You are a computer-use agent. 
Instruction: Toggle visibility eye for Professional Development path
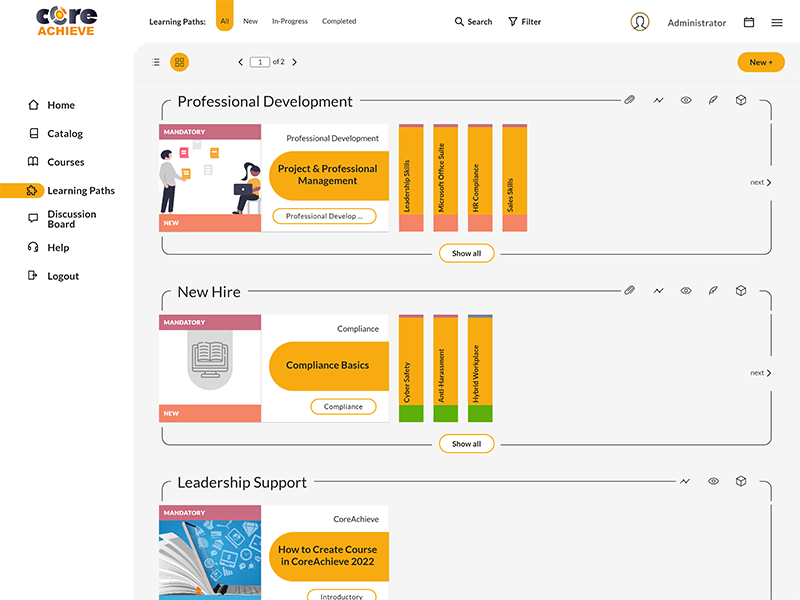686,100
